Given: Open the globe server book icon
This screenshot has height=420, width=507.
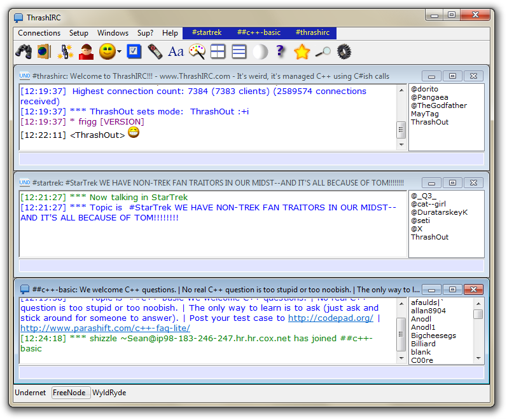Looking at the screenshot, I should coord(45,51).
